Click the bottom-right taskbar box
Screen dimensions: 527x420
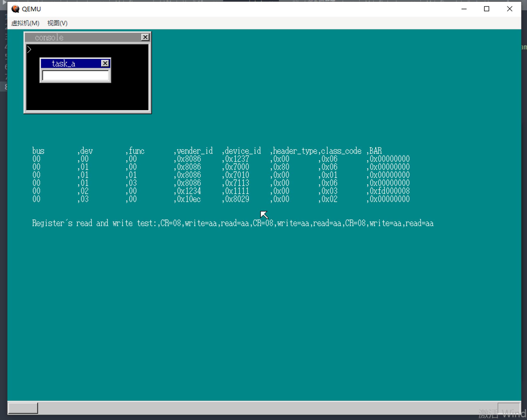[x=509, y=408]
